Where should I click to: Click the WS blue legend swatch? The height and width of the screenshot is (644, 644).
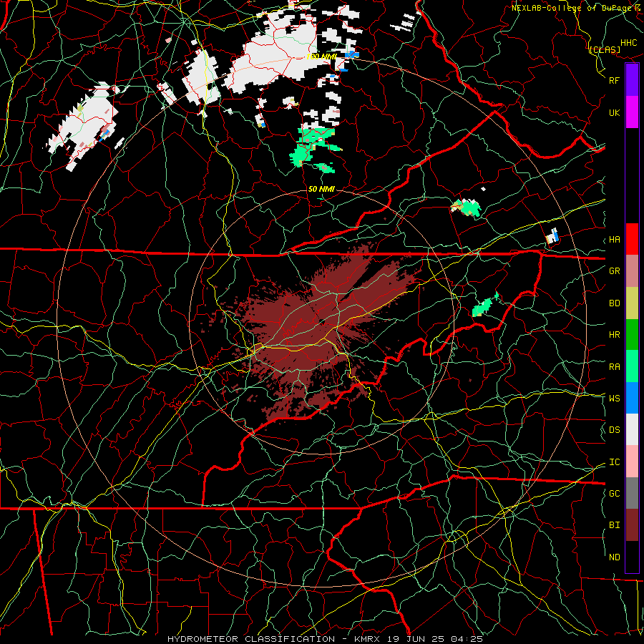(632, 398)
